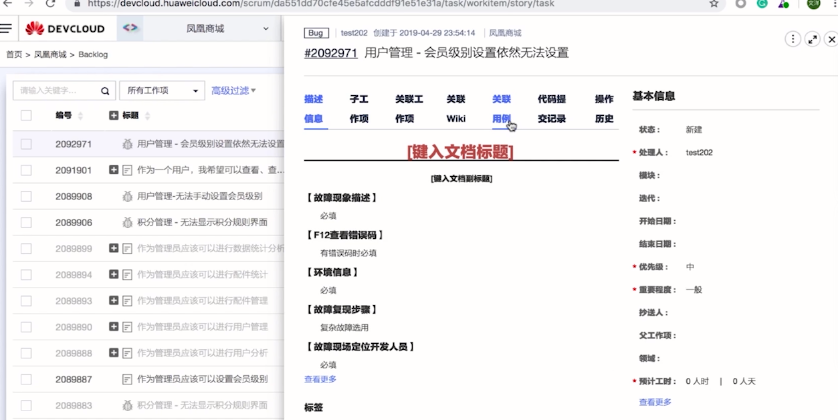
Task: Click the 优先级 value 中
Action: tap(690, 267)
